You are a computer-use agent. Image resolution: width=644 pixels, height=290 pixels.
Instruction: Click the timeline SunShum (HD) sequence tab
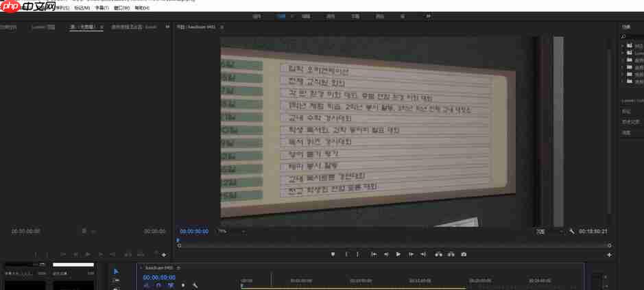click(158, 267)
